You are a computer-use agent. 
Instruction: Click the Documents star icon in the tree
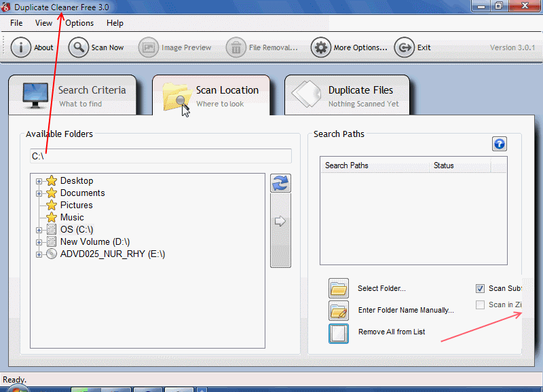(x=52, y=193)
